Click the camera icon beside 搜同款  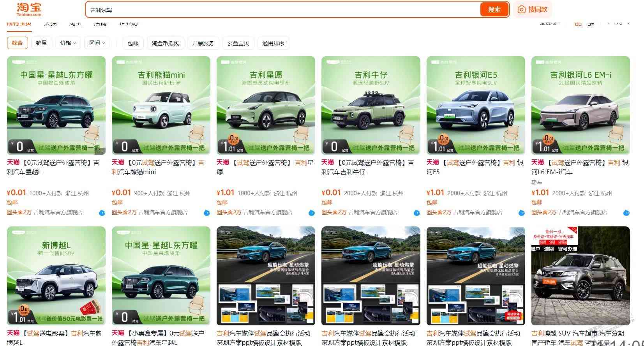(x=521, y=10)
